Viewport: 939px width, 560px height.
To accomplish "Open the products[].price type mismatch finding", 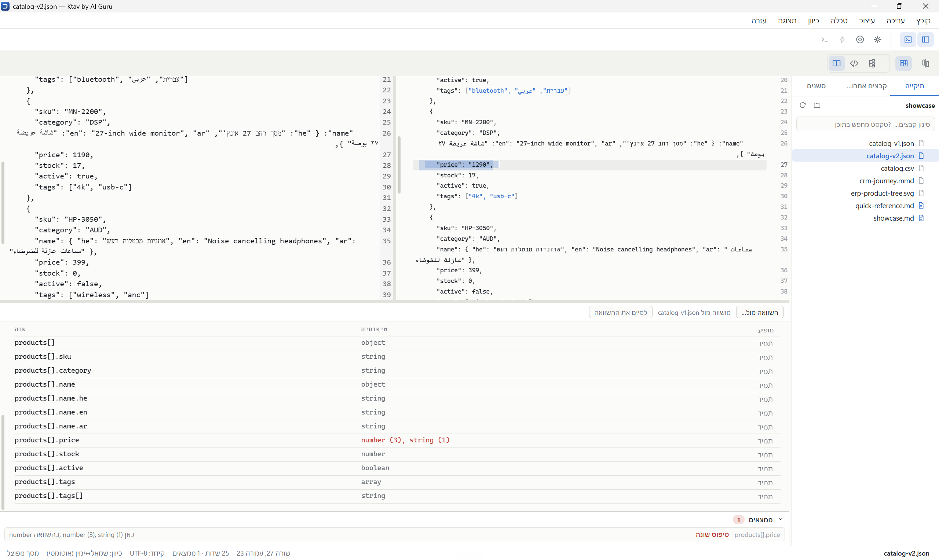I will click(x=395, y=535).
